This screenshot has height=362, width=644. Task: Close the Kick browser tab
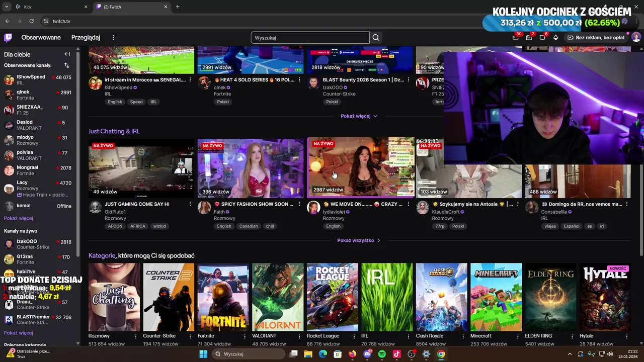pyautogui.click(x=86, y=7)
